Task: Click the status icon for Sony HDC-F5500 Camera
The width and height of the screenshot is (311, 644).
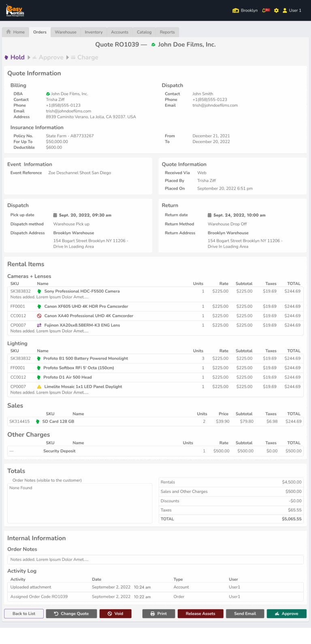Action: tap(39, 291)
